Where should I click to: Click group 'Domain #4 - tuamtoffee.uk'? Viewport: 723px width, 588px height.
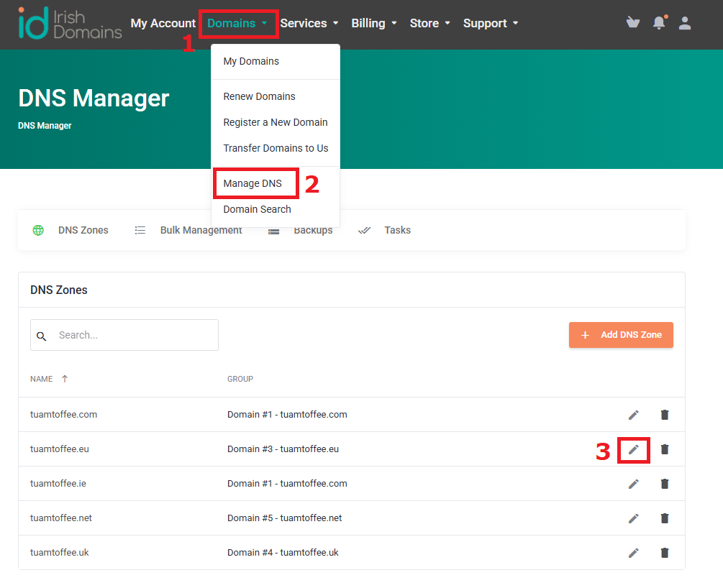(283, 553)
